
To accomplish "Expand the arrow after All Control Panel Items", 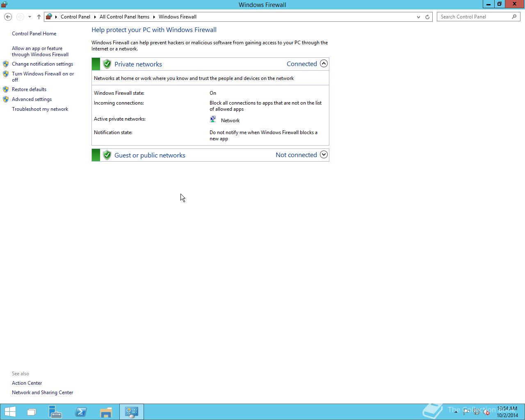I will coord(154,17).
